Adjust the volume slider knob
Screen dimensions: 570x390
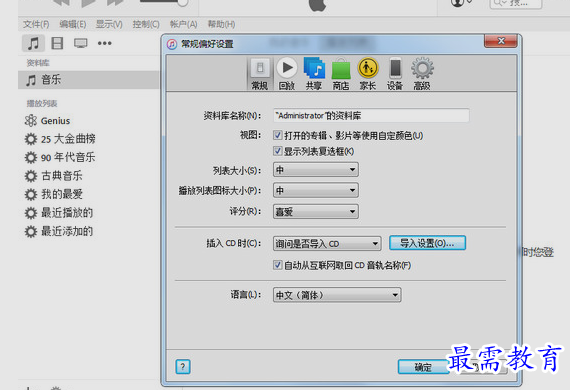click(183, 3)
